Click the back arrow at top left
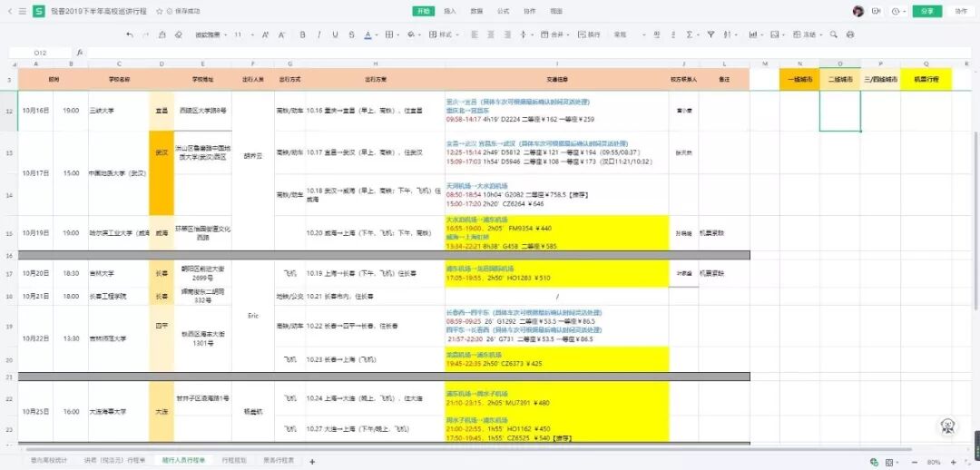This screenshot has height=470, width=980. point(10,11)
